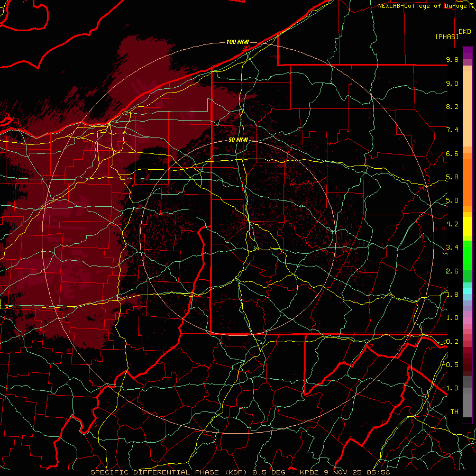Click the -1.3 scale value
This screenshot has height=476, width=476.
pyautogui.click(x=450, y=388)
